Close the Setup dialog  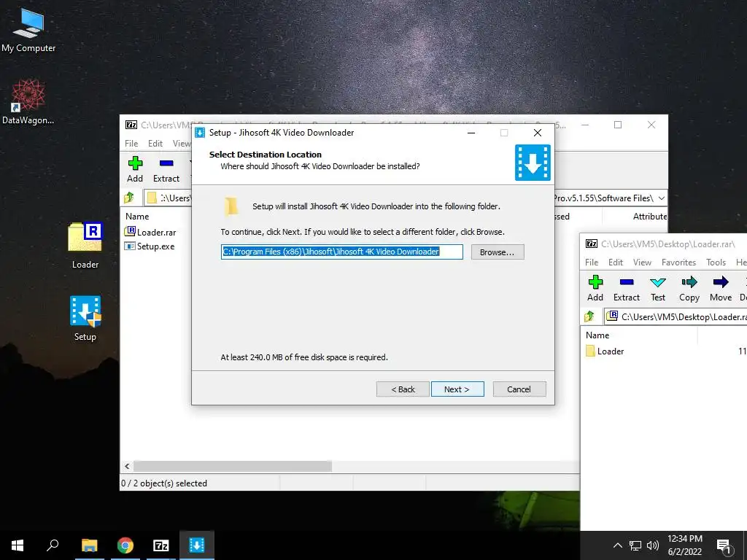coord(538,133)
